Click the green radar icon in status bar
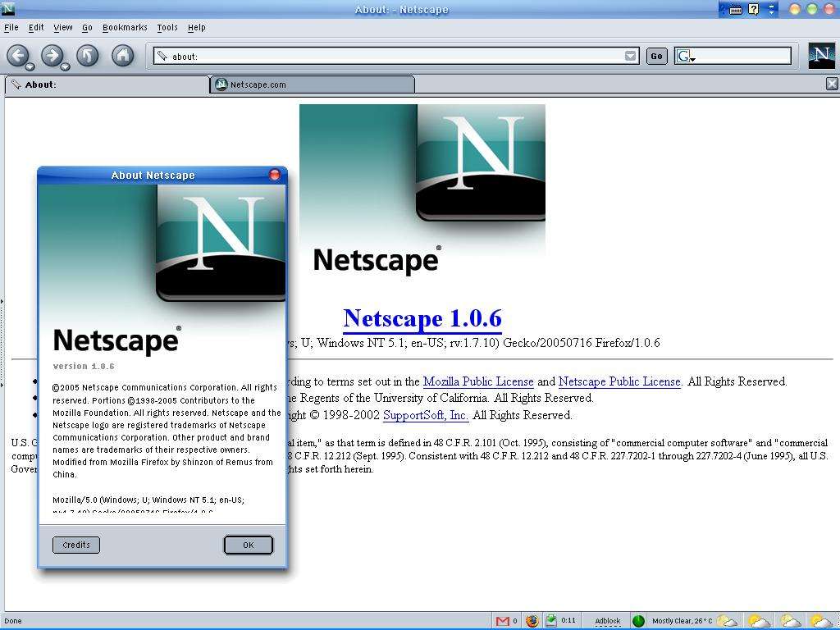The height and width of the screenshot is (630, 840). pyautogui.click(x=638, y=621)
